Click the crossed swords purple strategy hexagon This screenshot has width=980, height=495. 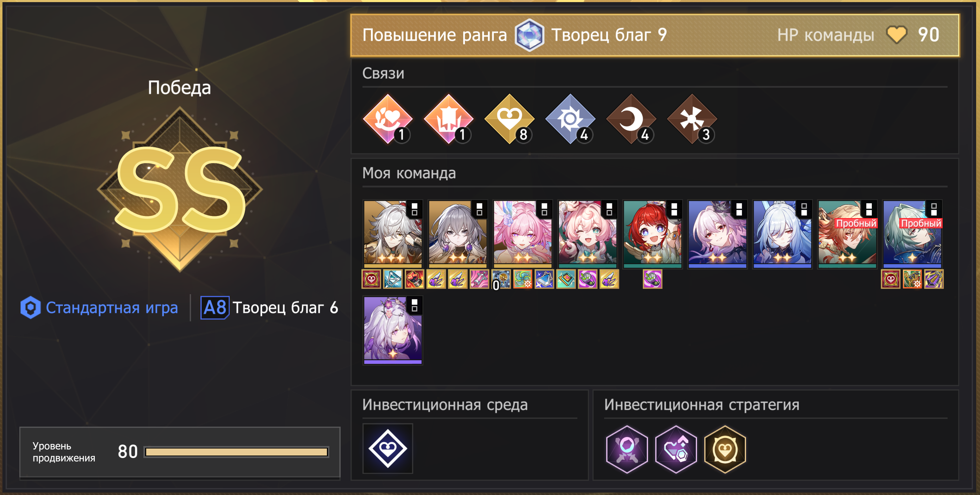pos(627,449)
